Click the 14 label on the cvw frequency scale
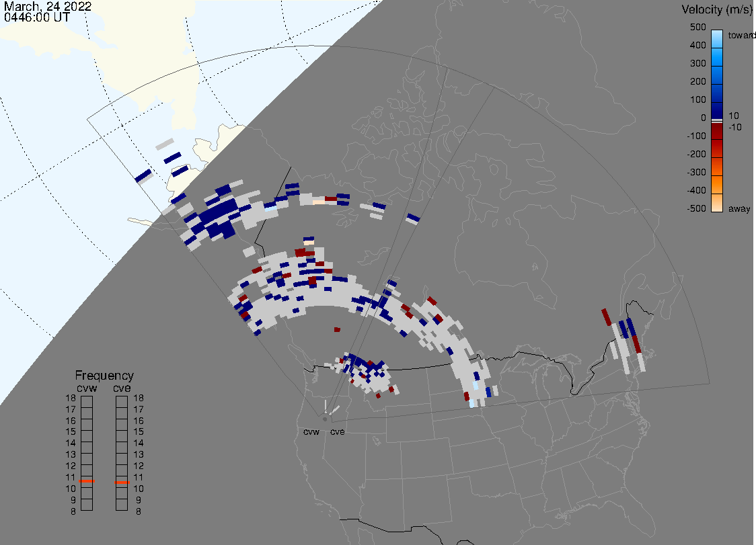Image resolution: width=756 pixels, height=545 pixels. click(71, 444)
